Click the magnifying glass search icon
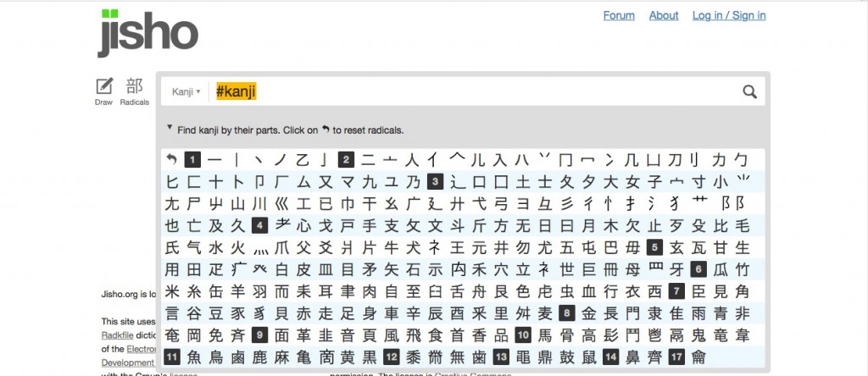Viewport: 868px width, 376px height. point(749,92)
